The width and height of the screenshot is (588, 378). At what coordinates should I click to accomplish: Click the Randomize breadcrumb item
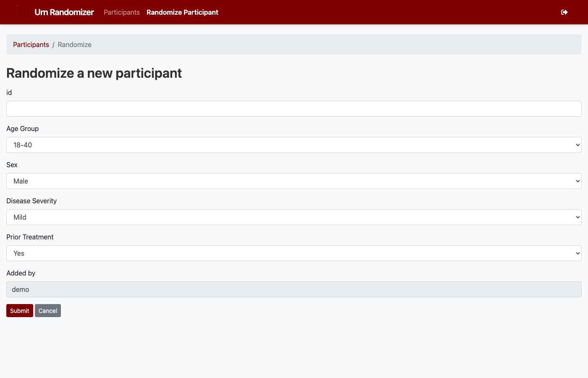[74, 45]
